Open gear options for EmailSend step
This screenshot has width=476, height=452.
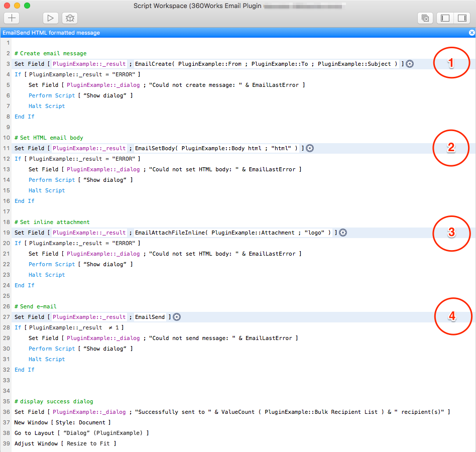coord(177,317)
